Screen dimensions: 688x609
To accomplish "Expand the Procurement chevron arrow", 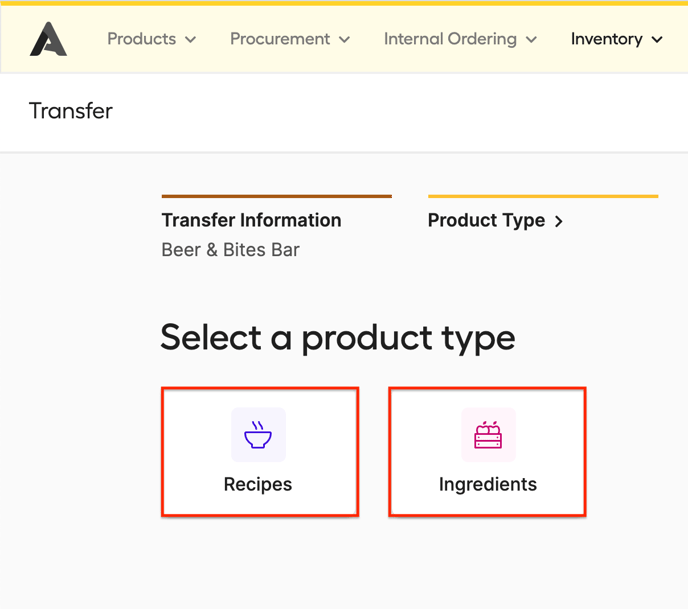I will tap(345, 39).
